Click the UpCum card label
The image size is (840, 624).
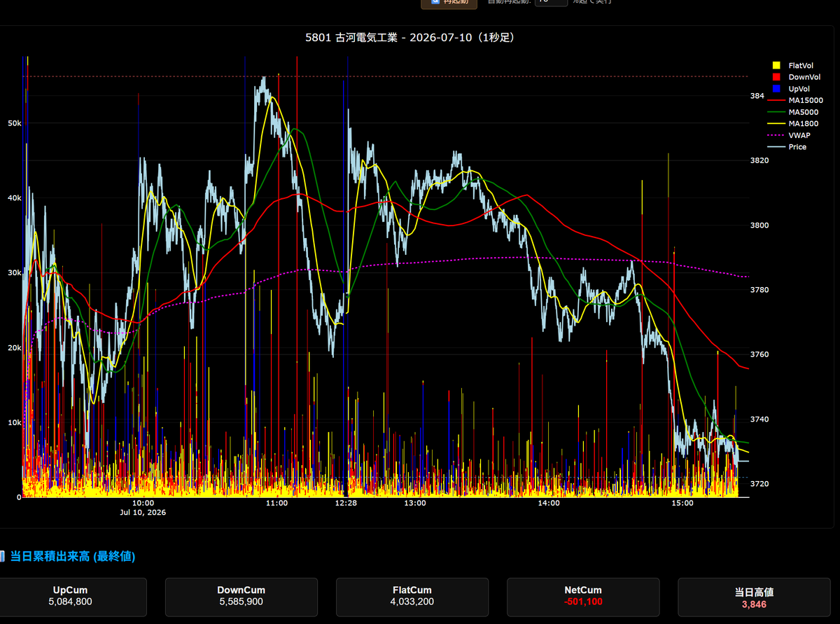(70, 590)
